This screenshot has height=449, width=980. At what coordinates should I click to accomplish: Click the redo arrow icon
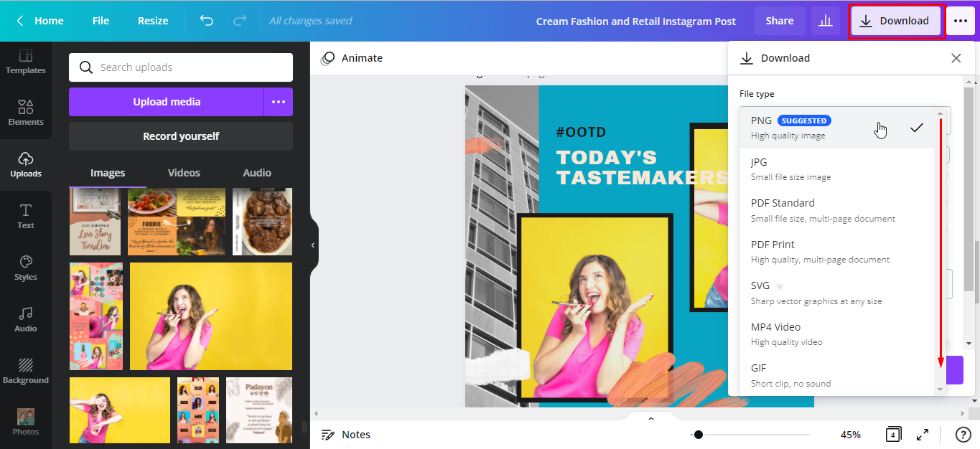tap(240, 21)
